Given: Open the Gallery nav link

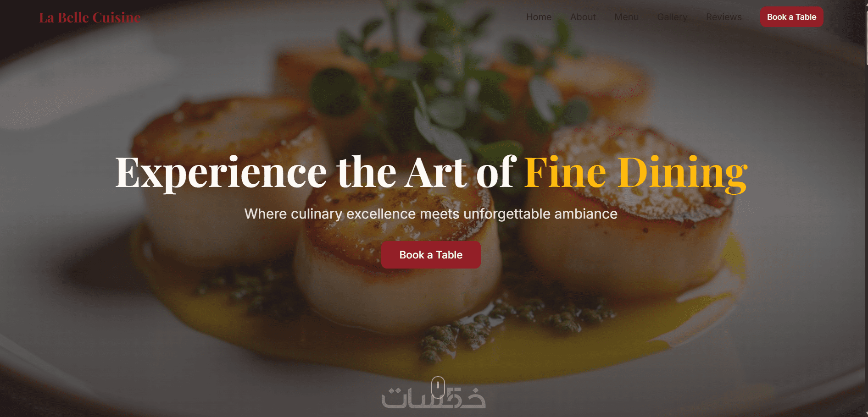Looking at the screenshot, I should (672, 17).
